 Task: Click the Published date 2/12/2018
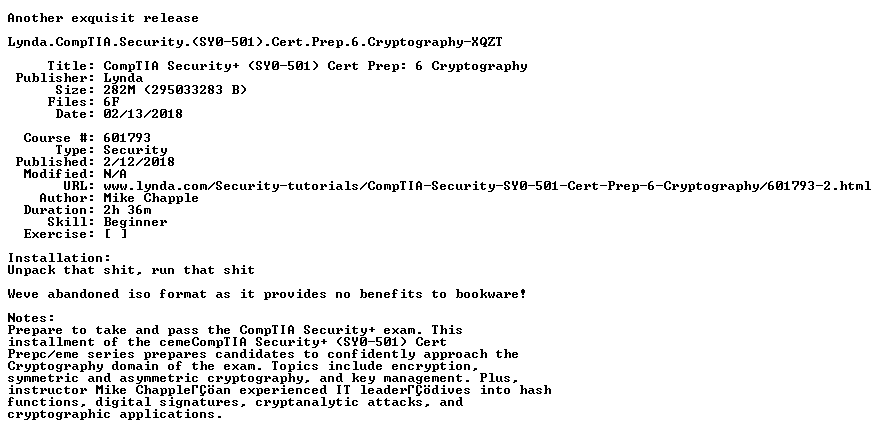139,162
